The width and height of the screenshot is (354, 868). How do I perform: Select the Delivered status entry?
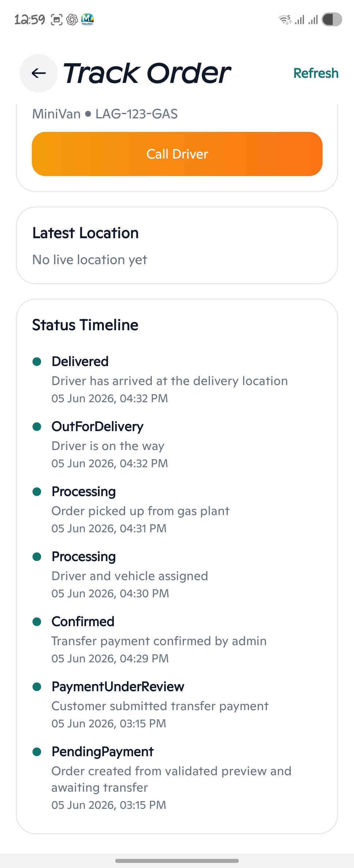point(170,380)
